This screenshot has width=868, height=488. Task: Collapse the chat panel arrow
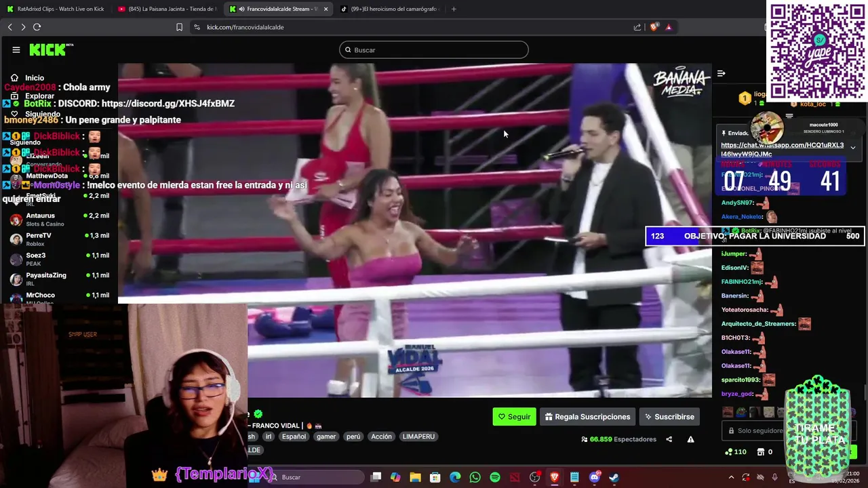click(722, 73)
